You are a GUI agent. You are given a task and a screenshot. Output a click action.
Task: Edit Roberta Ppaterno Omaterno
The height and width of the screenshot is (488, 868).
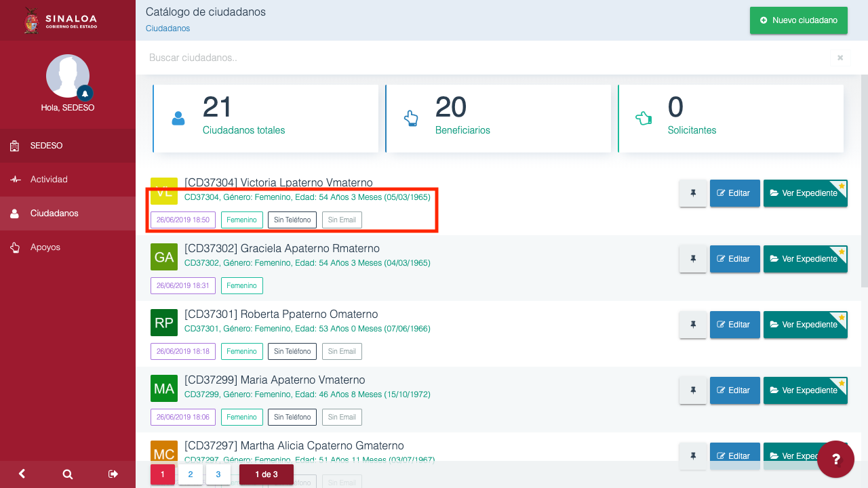734,325
